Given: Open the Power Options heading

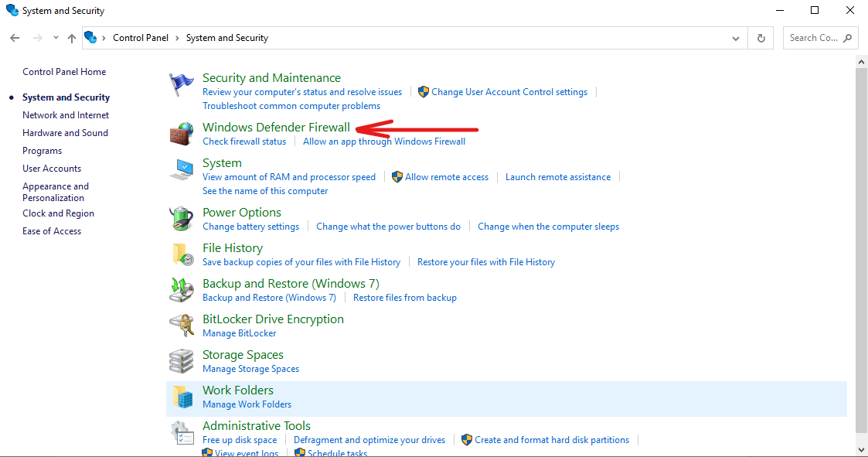Looking at the screenshot, I should (242, 212).
